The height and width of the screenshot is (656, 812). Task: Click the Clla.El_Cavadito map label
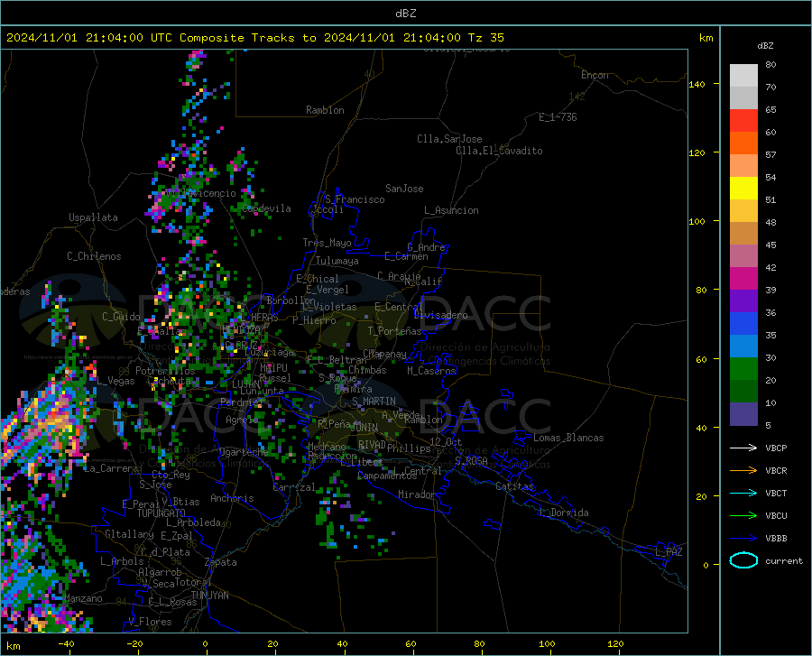tap(499, 151)
